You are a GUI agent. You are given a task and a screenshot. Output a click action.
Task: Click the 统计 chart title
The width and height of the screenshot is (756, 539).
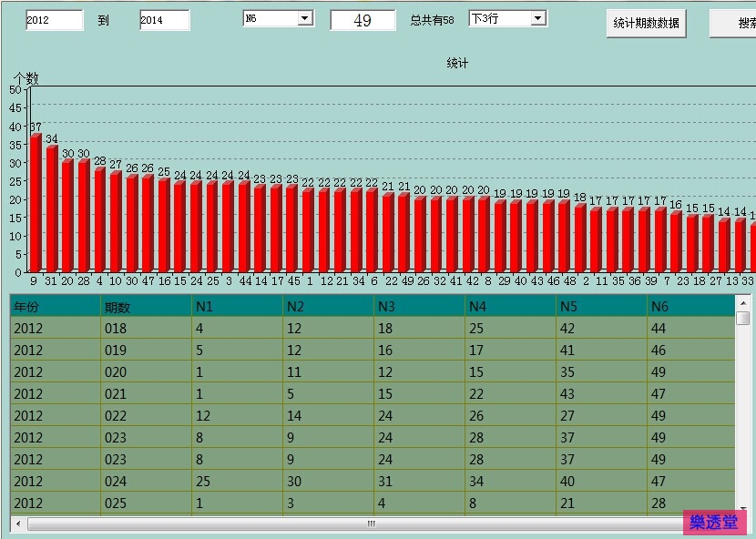coord(457,63)
